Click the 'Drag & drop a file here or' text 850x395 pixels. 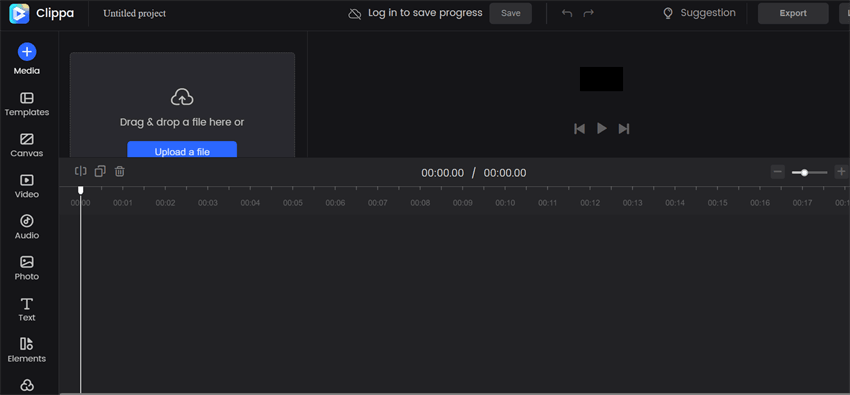pyautogui.click(x=182, y=122)
